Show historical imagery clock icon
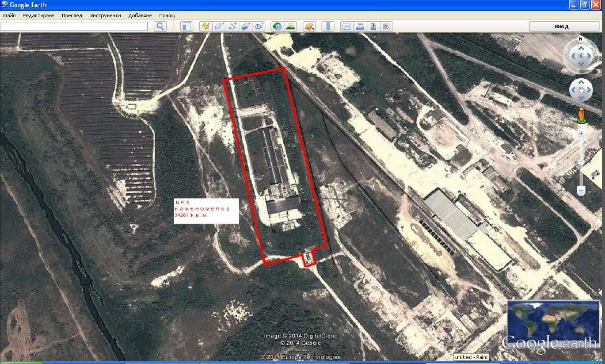605x364 pixels. pos(277,26)
